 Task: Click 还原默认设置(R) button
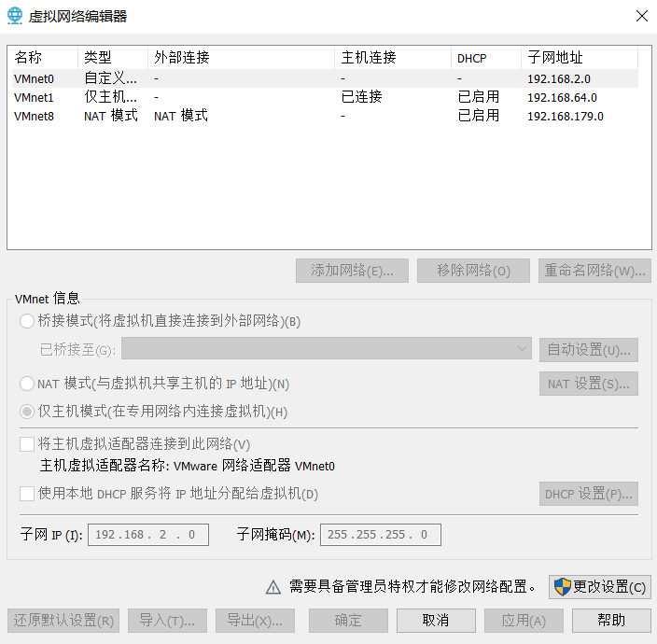click(63, 621)
